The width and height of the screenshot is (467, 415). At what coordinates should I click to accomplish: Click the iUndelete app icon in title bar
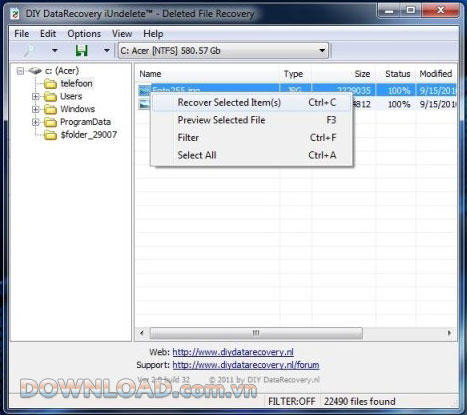click(15, 14)
